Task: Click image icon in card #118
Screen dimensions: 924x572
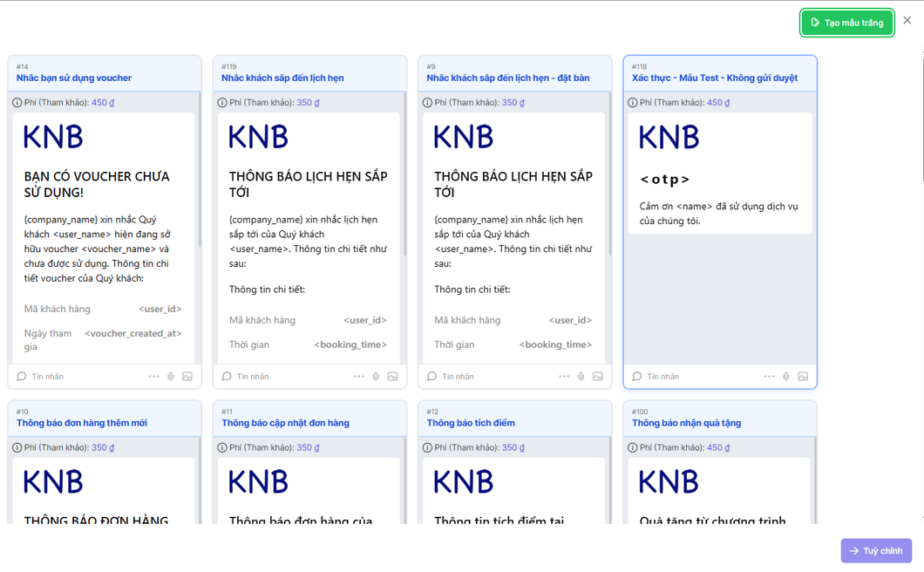Action: [x=803, y=376]
